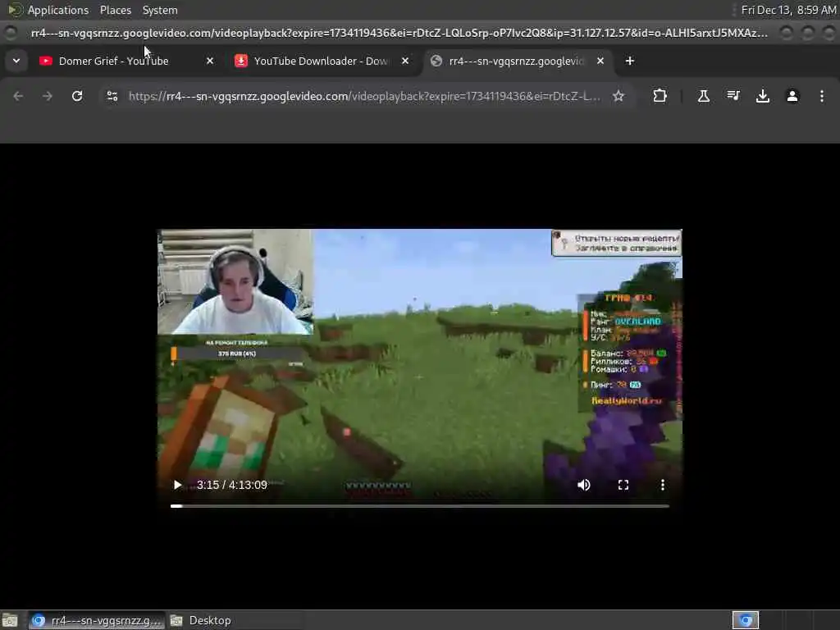Image resolution: width=840 pixels, height=630 pixels.
Task: View site information icon in address bar
Action: pyautogui.click(x=112, y=97)
